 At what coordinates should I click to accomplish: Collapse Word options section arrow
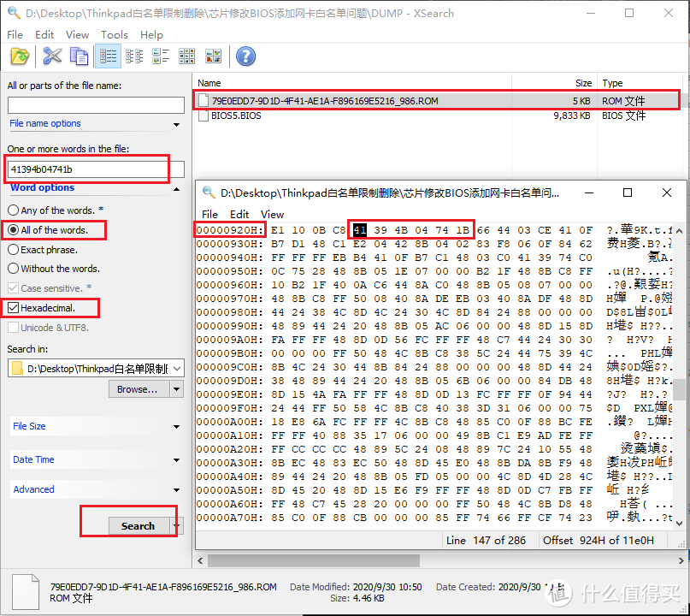(x=176, y=189)
